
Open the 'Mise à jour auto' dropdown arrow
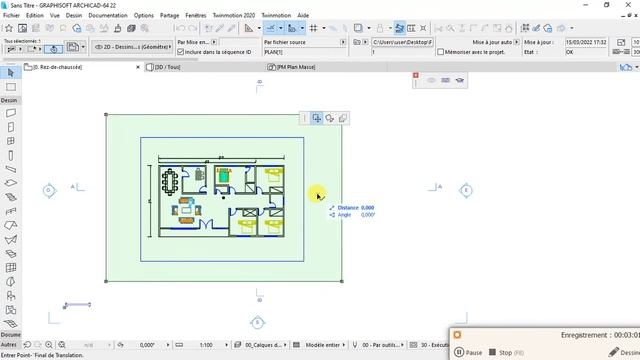[516, 42]
